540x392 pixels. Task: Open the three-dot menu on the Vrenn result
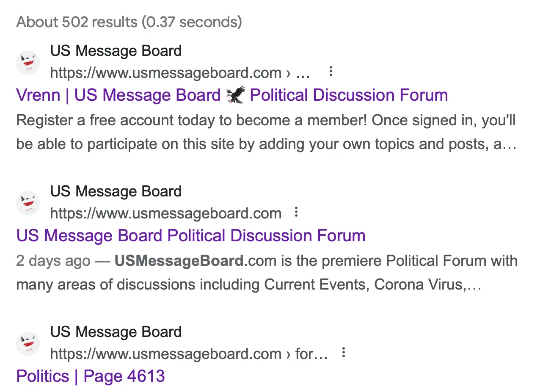[331, 72]
